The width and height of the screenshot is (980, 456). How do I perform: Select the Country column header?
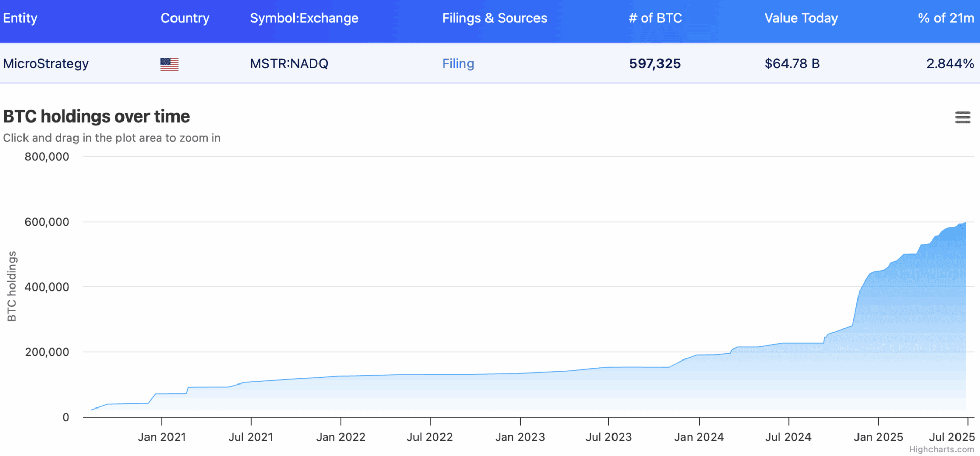click(x=185, y=18)
